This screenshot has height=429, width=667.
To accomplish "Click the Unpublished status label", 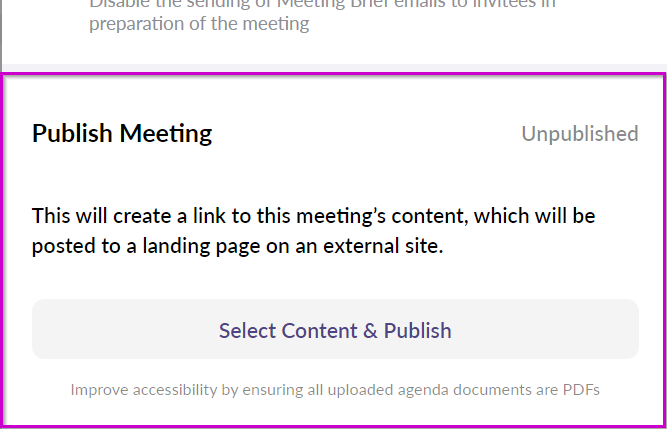I will coord(579,133).
